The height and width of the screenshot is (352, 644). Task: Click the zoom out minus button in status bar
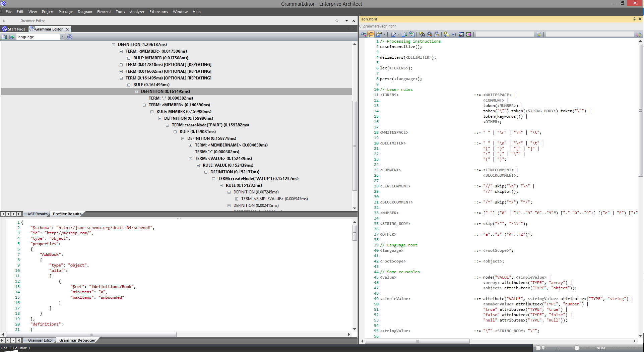click(x=538, y=348)
